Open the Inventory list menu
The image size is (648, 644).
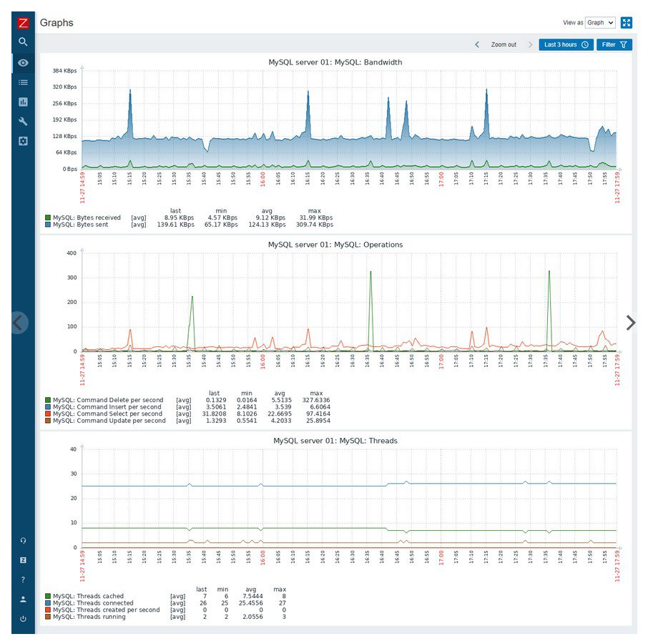click(x=23, y=82)
